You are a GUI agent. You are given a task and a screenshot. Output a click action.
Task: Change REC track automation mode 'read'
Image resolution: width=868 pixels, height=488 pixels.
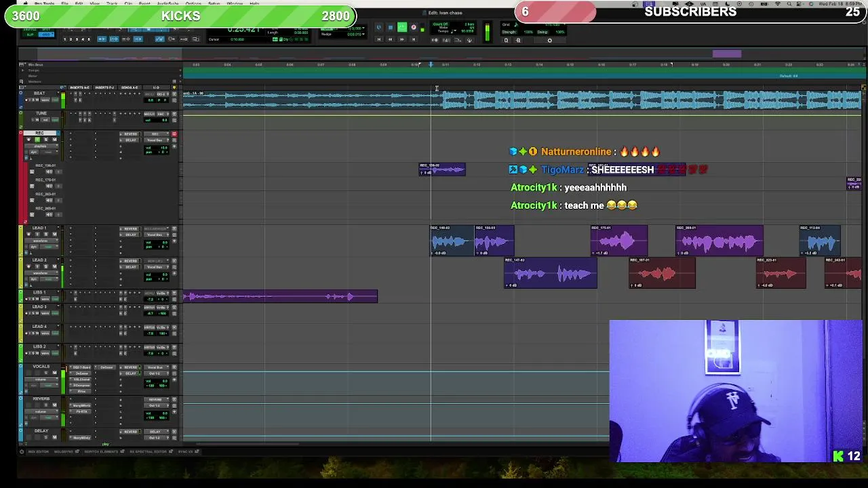pos(49,152)
